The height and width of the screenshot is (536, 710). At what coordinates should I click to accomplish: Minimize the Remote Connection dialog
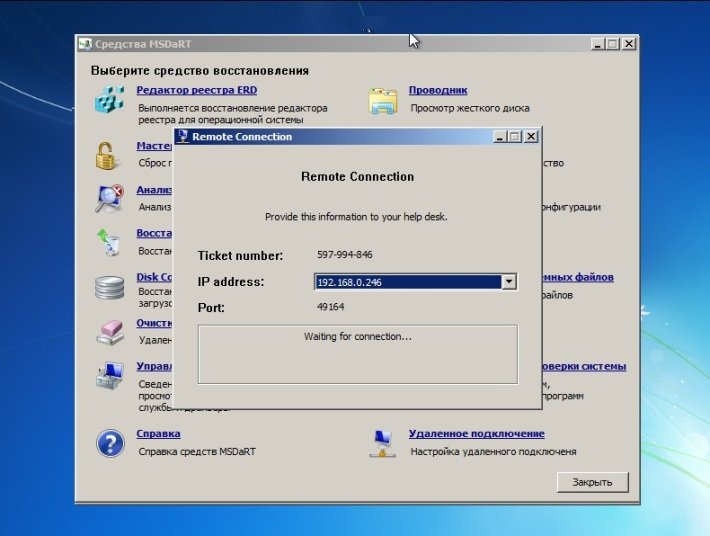coord(500,137)
